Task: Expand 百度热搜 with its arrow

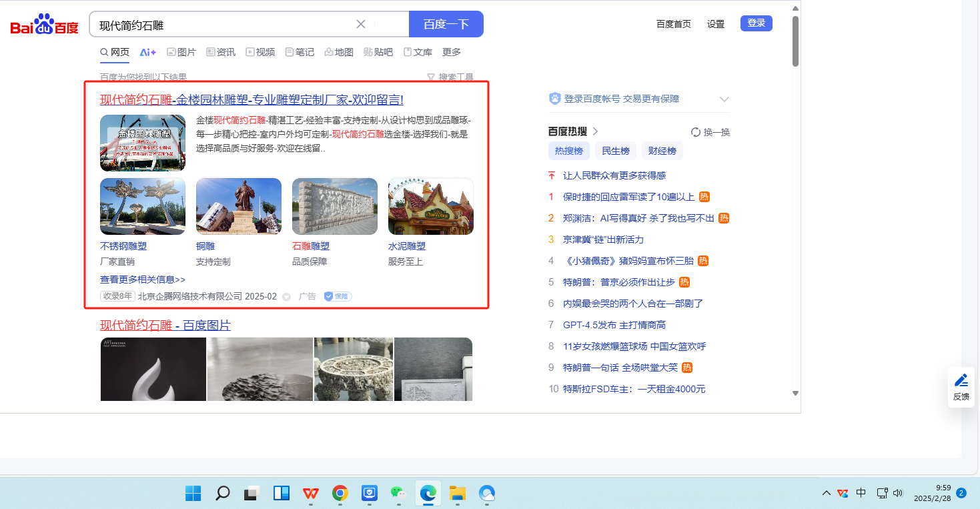Action: [x=595, y=131]
